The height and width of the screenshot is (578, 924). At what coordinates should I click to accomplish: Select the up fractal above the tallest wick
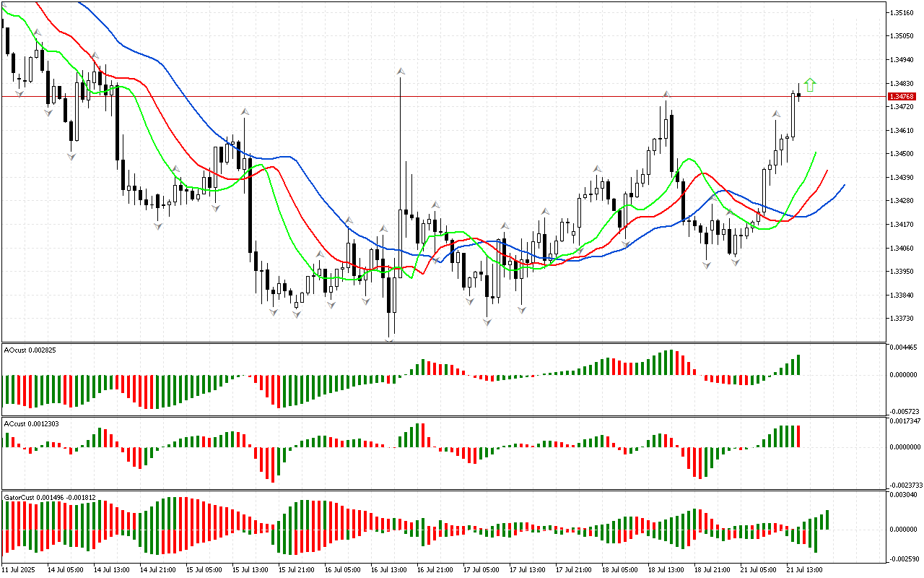(401, 71)
